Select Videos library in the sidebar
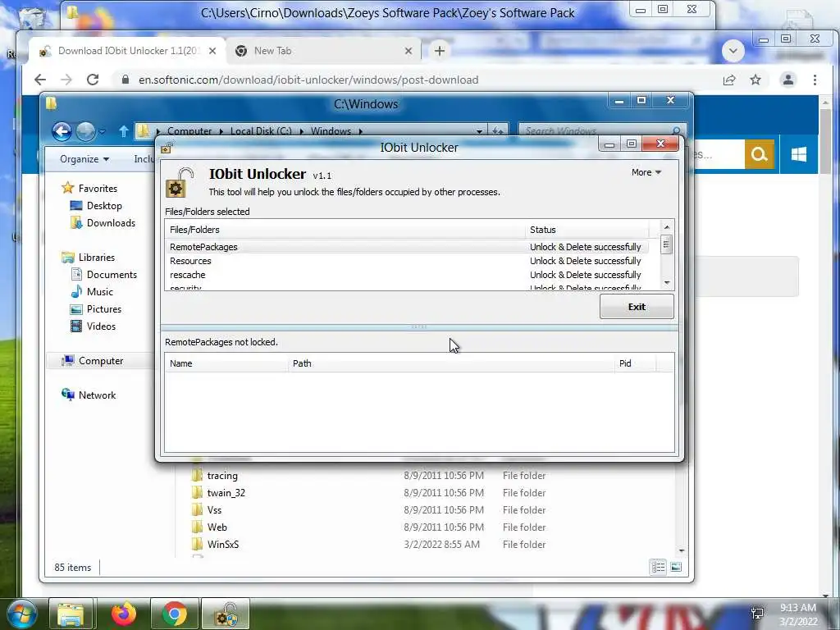The height and width of the screenshot is (630, 840). tap(101, 326)
